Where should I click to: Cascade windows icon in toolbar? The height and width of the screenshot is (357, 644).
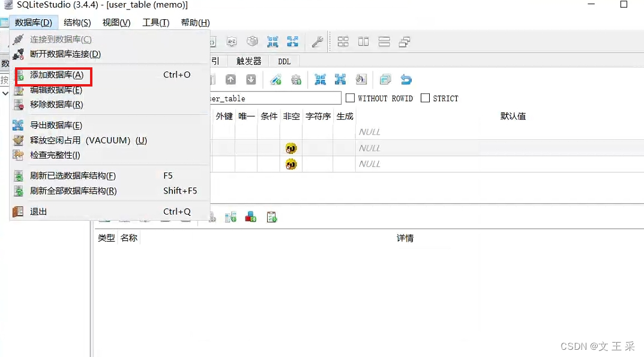tap(405, 41)
